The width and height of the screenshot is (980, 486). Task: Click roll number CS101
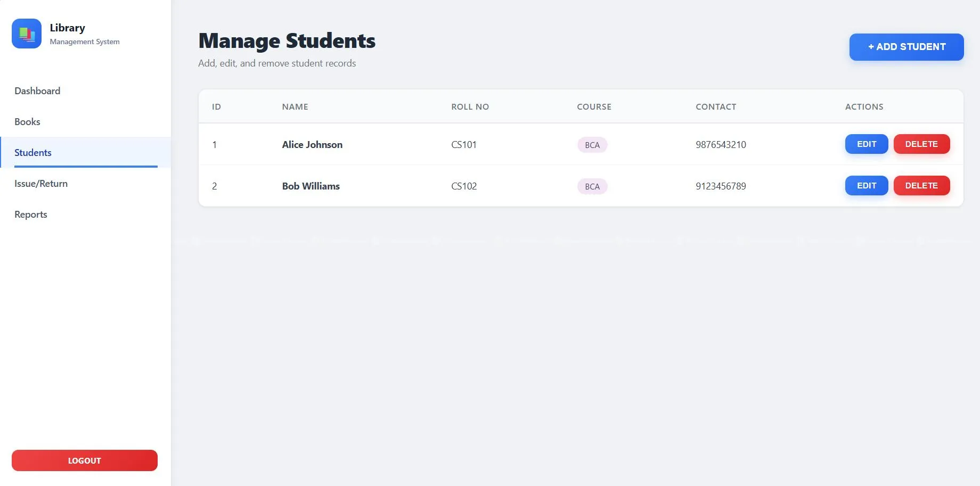click(464, 145)
